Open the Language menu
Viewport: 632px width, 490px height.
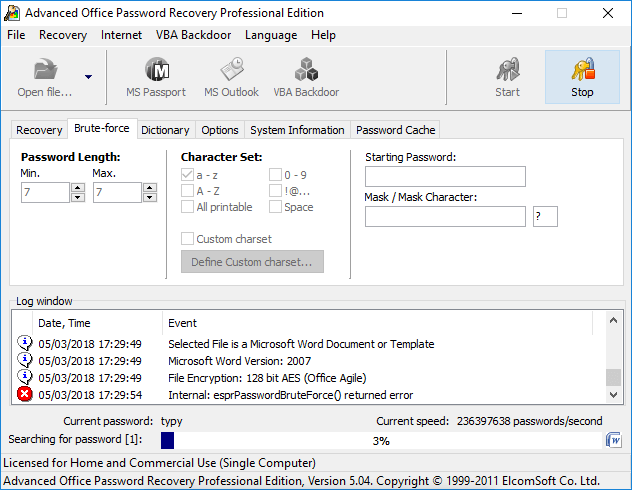(271, 35)
